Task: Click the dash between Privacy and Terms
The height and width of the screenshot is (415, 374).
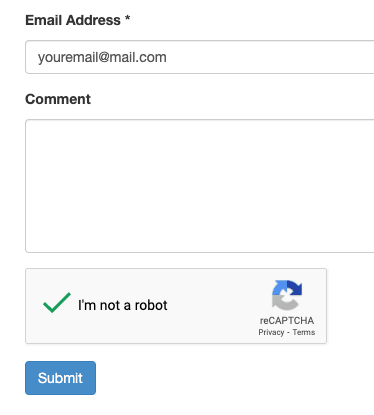Action: point(288,332)
